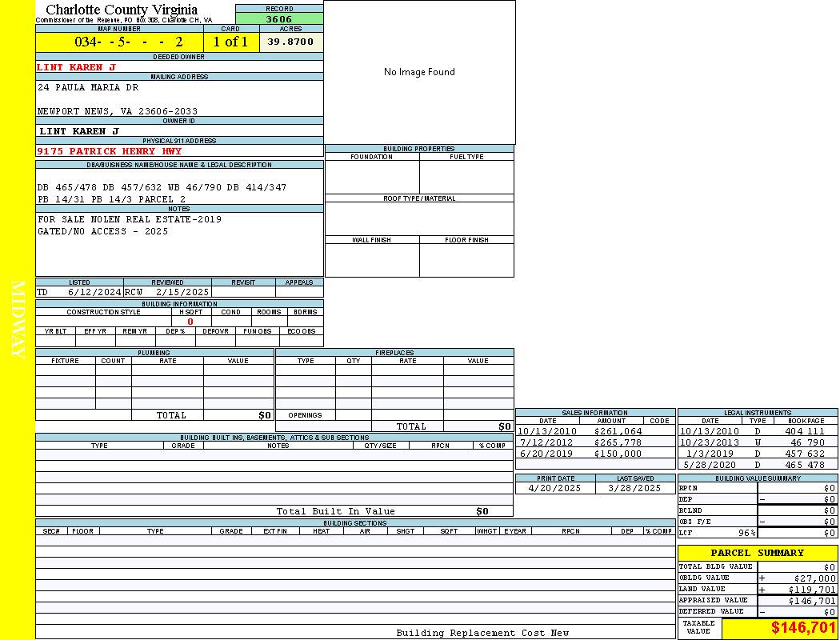840x640 pixels.
Task: Click the 'No Image Found' photo placeholder
Action: click(419, 72)
